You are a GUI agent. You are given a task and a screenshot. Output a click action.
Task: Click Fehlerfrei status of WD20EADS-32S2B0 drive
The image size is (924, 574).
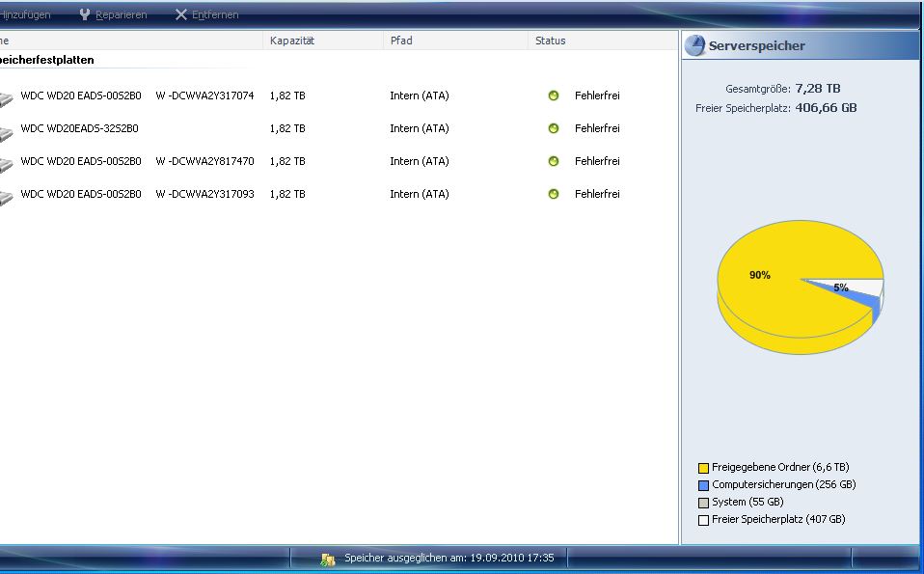pyautogui.click(x=597, y=128)
